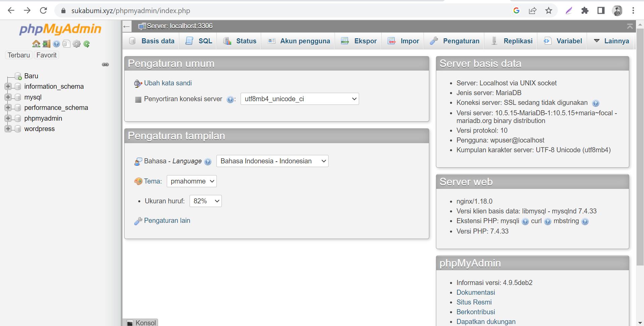
Task: Click the browser address bar URL
Action: click(x=131, y=11)
